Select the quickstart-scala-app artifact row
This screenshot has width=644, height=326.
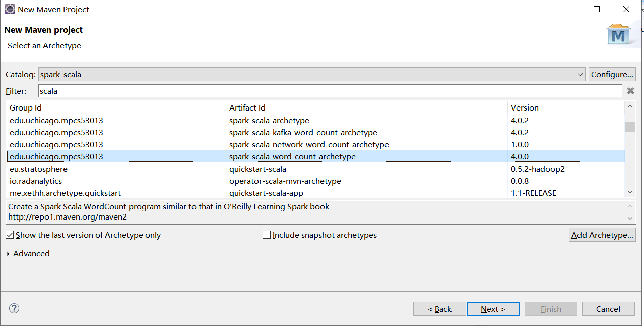coord(315,192)
